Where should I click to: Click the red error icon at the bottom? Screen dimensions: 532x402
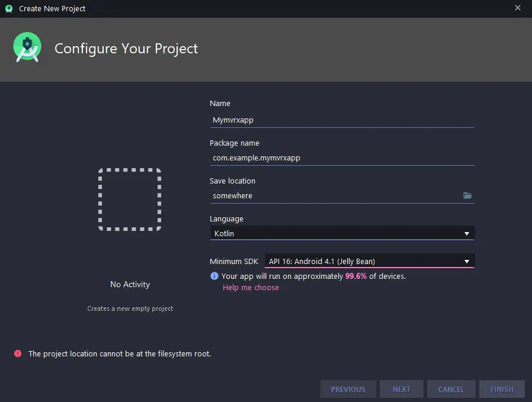tap(17, 353)
